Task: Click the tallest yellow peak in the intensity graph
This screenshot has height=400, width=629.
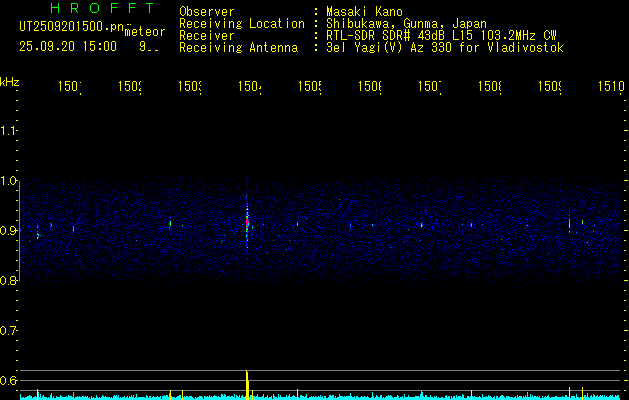Action: (248, 385)
